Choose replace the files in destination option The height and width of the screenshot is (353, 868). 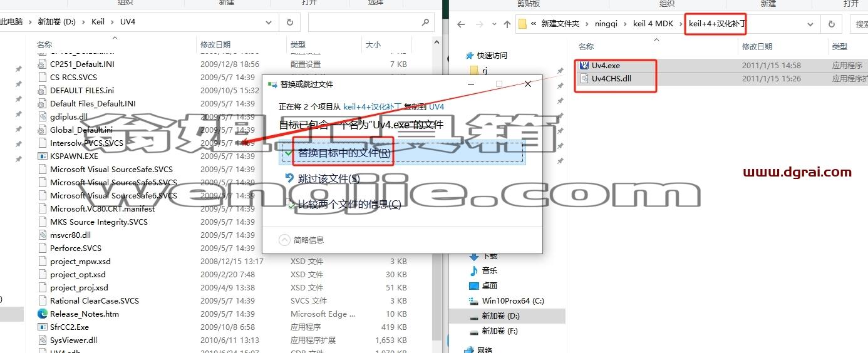[401, 153]
